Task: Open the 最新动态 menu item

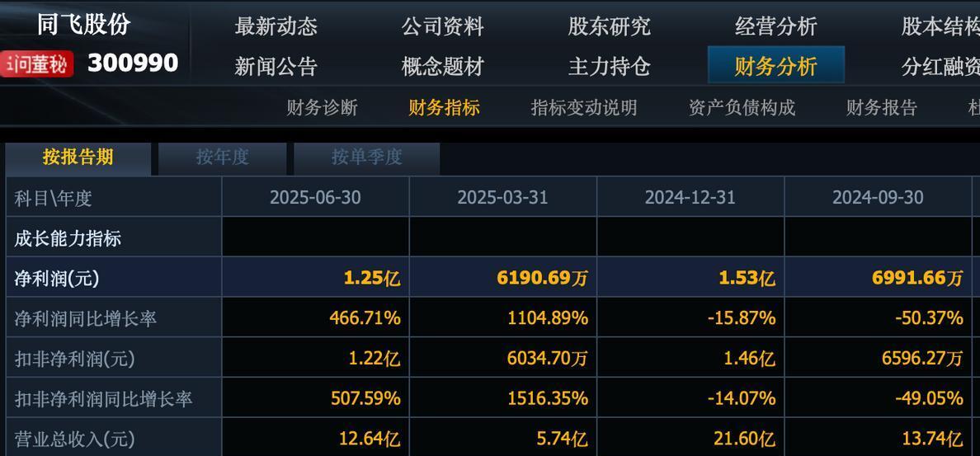Action: point(276,26)
